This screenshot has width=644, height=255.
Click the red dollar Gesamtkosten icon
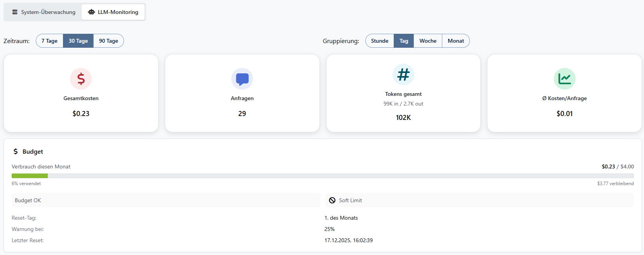[x=81, y=79]
